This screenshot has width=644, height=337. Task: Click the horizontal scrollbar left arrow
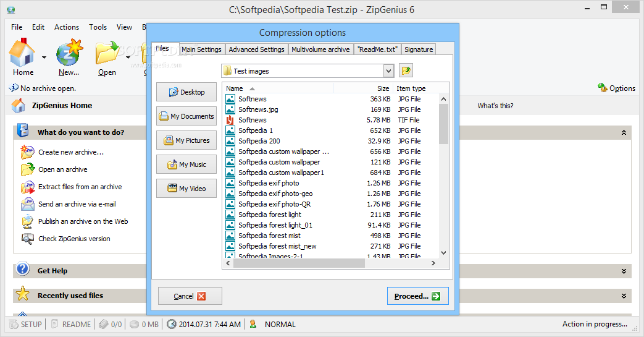pyautogui.click(x=228, y=263)
